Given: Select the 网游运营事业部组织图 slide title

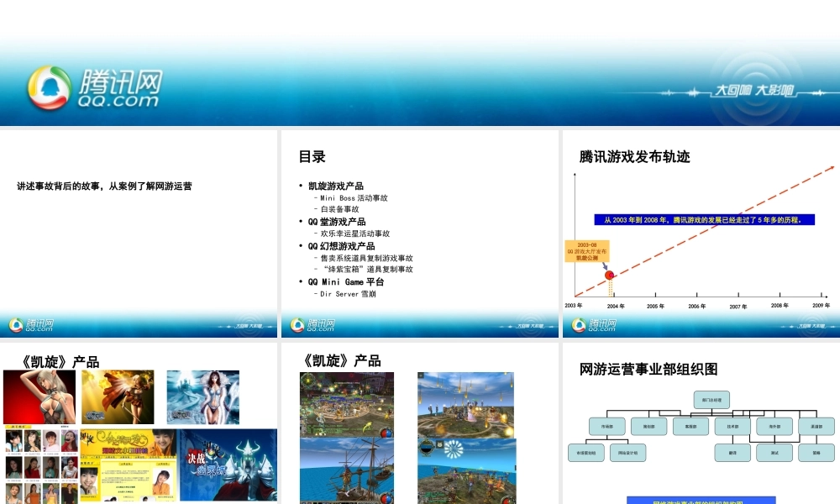Looking at the screenshot, I should point(648,369).
